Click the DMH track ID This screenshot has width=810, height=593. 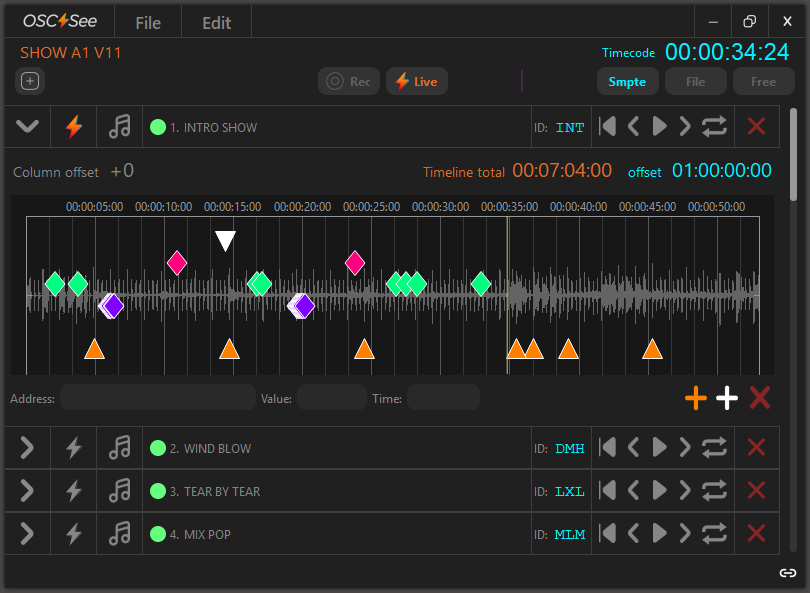pyautogui.click(x=570, y=449)
